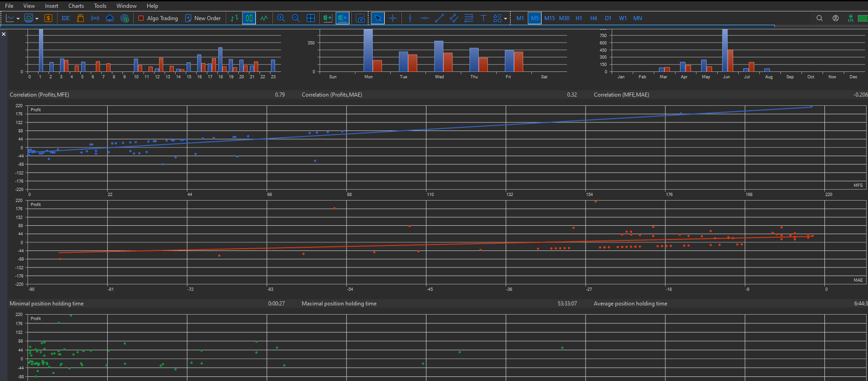Activate the crosshair tool

point(393,18)
